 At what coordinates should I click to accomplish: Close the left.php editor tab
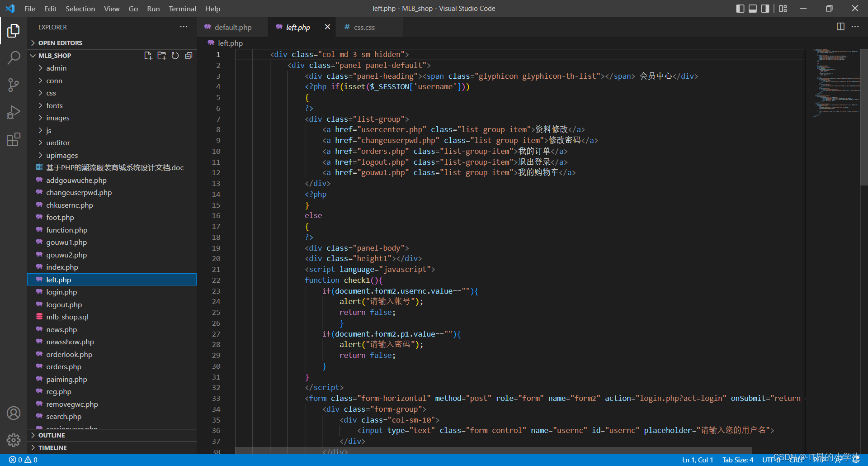tap(327, 27)
